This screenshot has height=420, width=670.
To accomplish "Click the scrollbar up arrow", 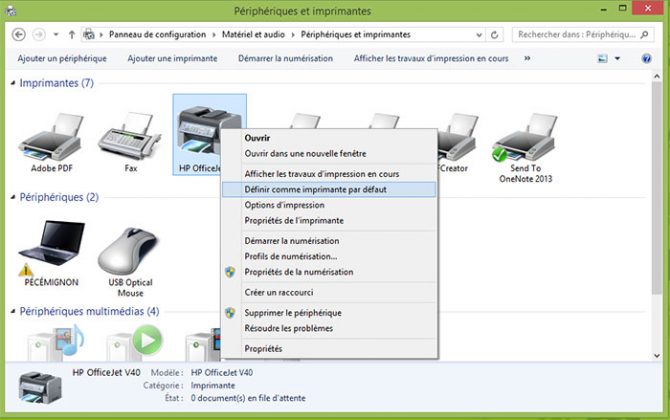I will [x=657, y=76].
